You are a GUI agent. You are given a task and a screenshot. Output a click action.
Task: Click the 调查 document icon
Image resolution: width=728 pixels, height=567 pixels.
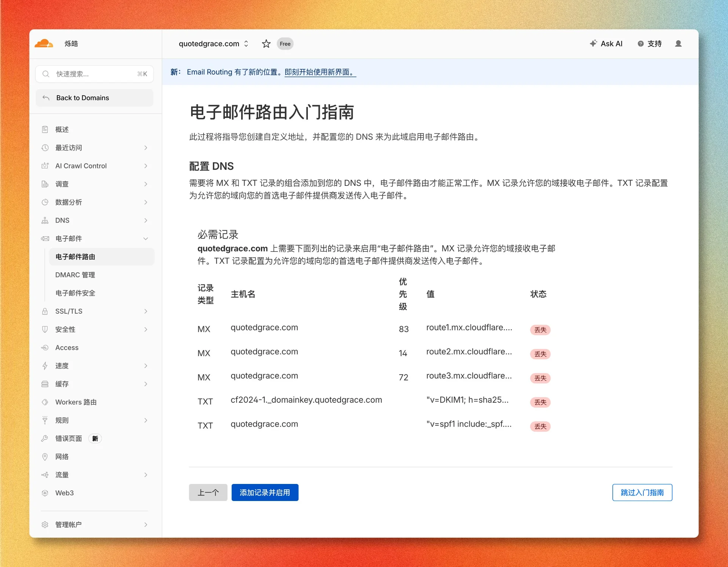pos(45,184)
